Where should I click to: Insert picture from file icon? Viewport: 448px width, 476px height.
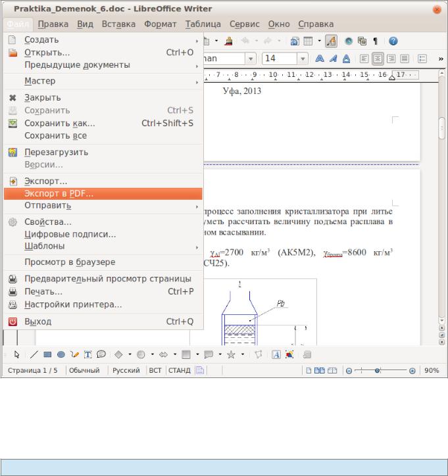tap(289, 354)
